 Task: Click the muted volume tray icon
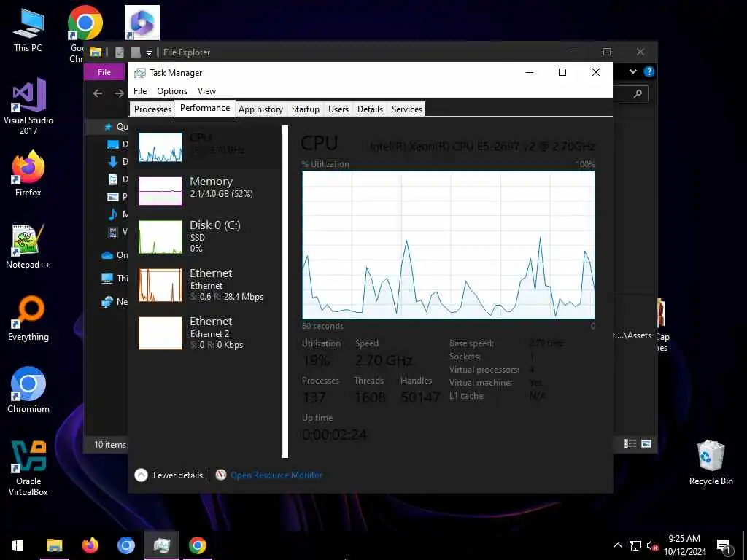coord(652,545)
